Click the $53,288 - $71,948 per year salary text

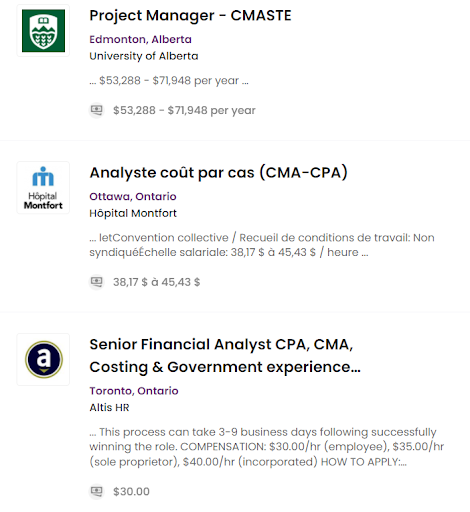click(184, 110)
